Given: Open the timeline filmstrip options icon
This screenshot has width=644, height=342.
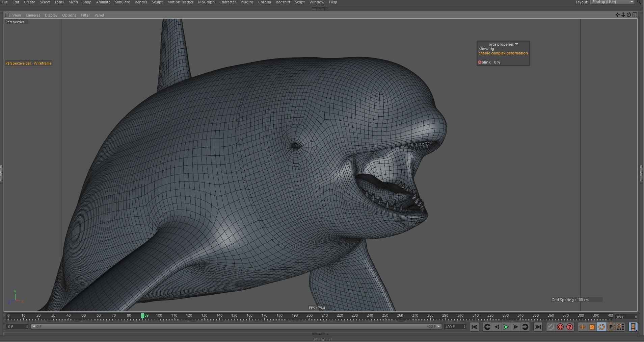Looking at the screenshot, I should 633,327.
